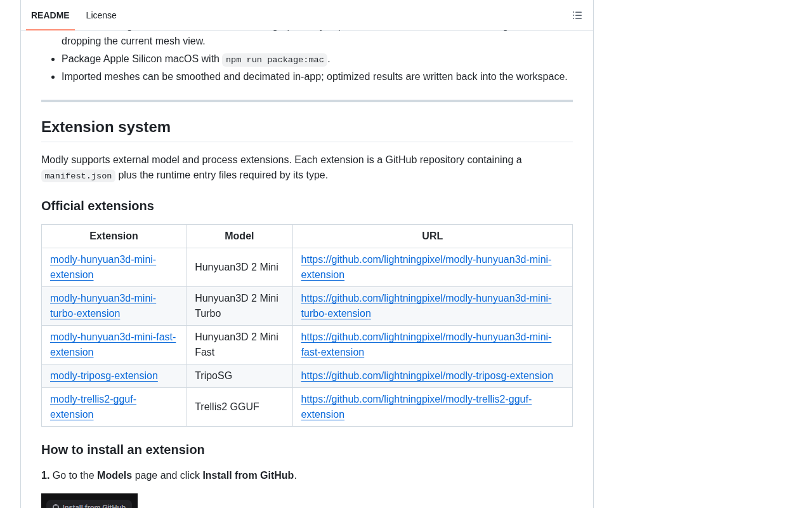Viewport: 812px width, 508px height.
Task: Open modly-hunyuan3d-mini-extension link in Extension column
Action: pos(103,267)
